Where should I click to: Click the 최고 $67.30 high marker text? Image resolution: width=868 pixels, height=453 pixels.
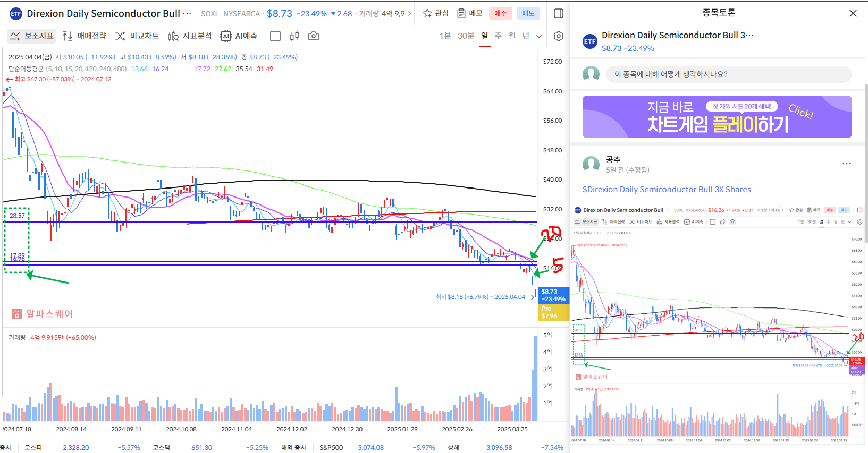[x=63, y=79]
